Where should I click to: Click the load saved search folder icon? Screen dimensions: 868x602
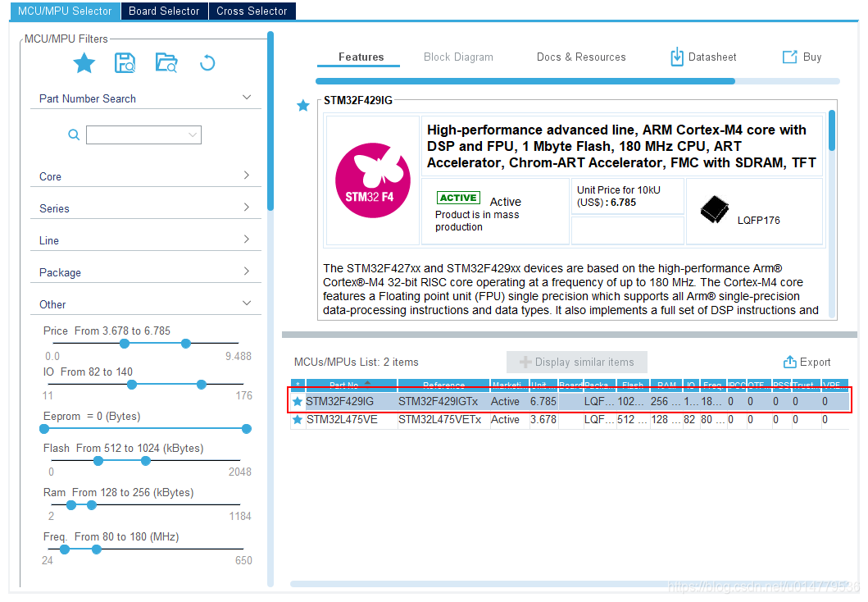(x=166, y=63)
